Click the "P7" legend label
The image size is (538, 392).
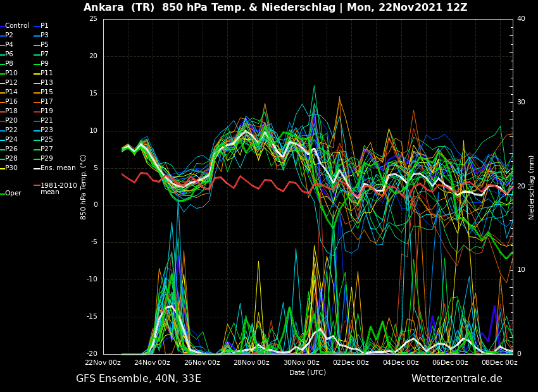44,54
